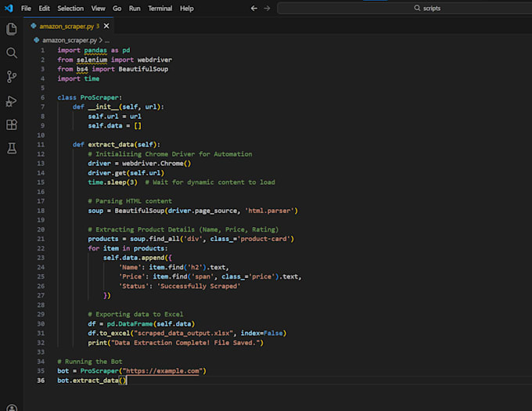The width and height of the screenshot is (532, 411).
Task: Open the Edit menu
Action: click(x=44, y=9)
